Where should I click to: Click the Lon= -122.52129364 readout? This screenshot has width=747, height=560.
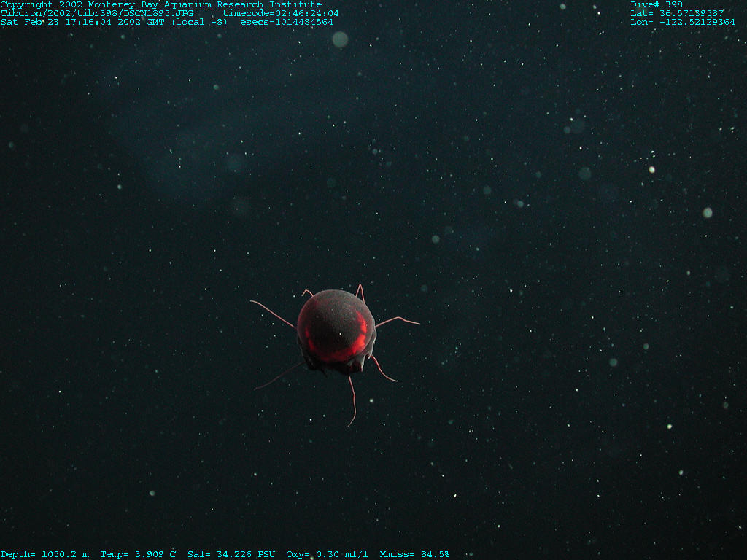682,22
